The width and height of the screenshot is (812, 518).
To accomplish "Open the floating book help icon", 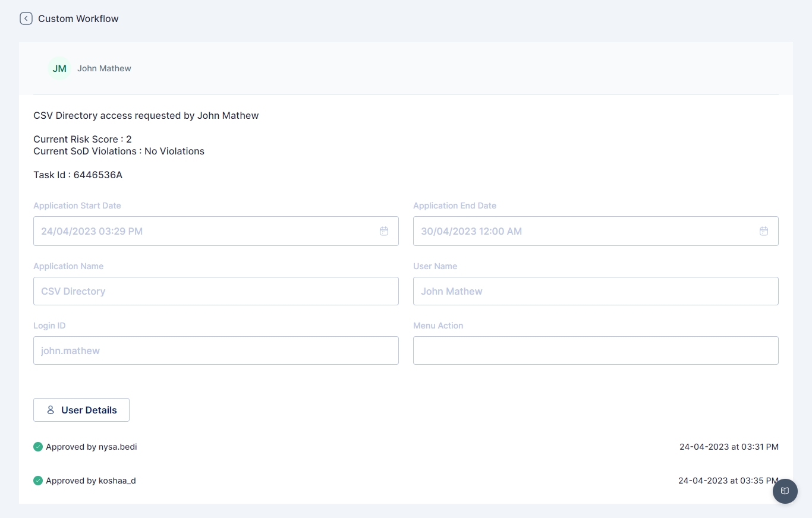I will (x=785, y=491).
